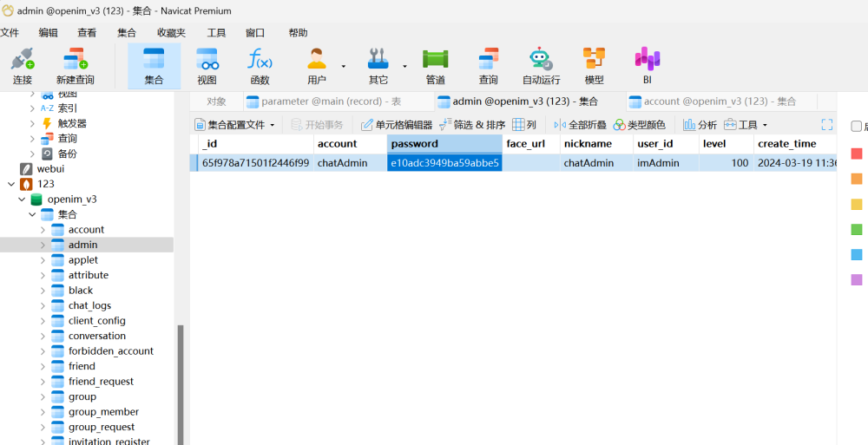The height and width of the screenshot is (445, 868).
Task: Select the View (视图) toolbar icon
Action: click(x=207, y=67)
